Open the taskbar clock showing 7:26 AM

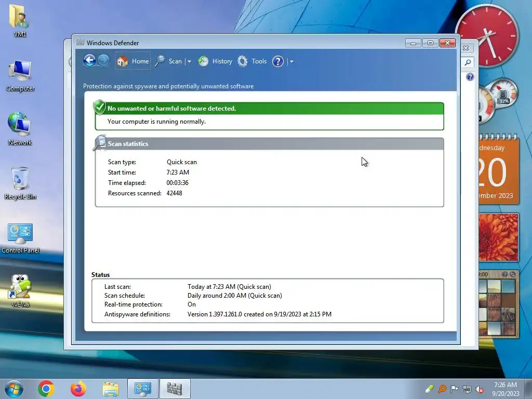point(506,389)
